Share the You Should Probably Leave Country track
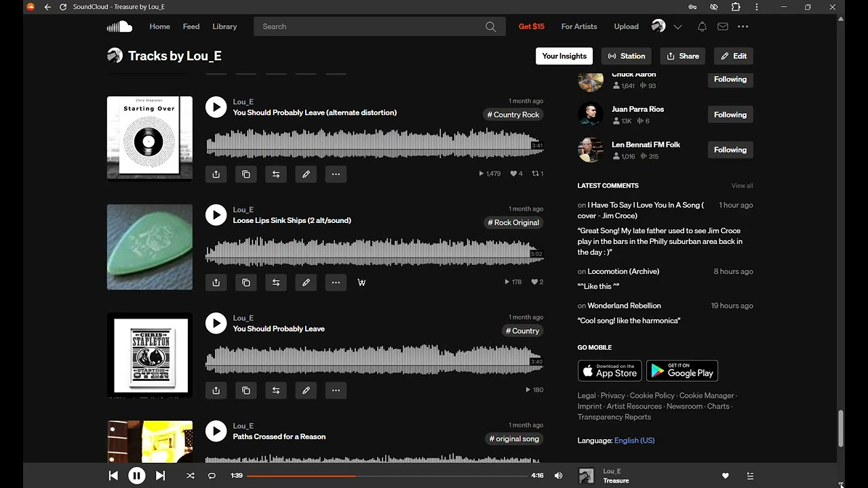 [216, 390]
